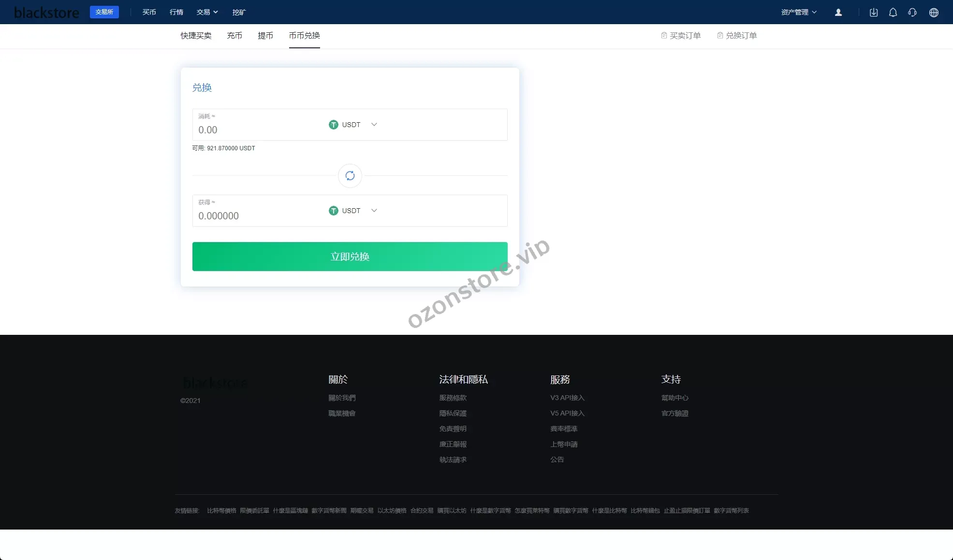This screenshot has width=953, height=560.
Task: Click the user profile icon
Action: pos(838,13)
